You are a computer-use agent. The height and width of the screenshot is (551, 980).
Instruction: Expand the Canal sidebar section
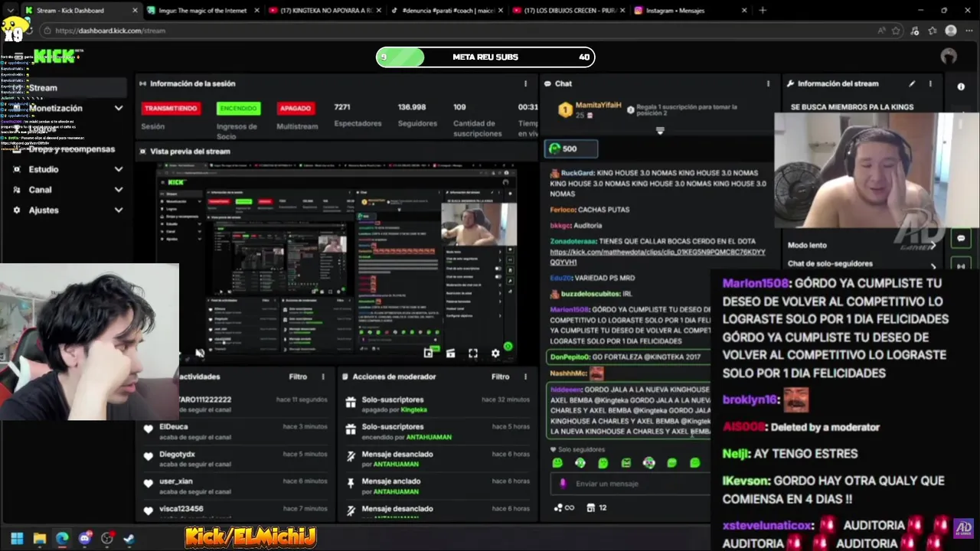pos(118,190)
